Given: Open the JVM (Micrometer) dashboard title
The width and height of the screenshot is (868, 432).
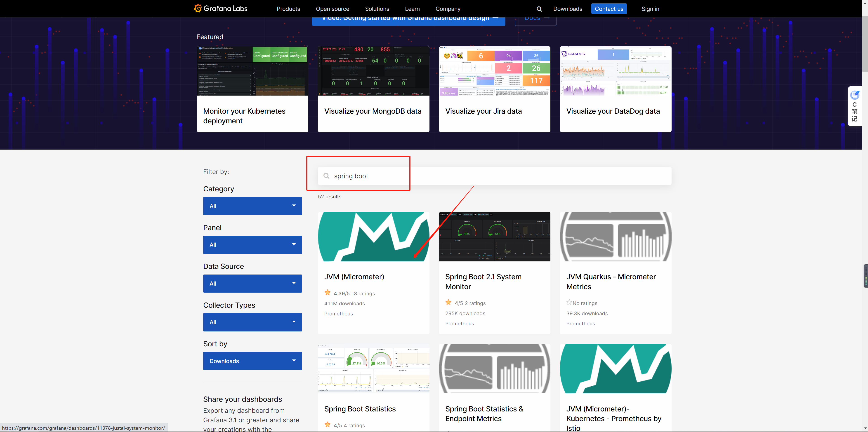Looking at the screenshot, I should pos(354,277).
